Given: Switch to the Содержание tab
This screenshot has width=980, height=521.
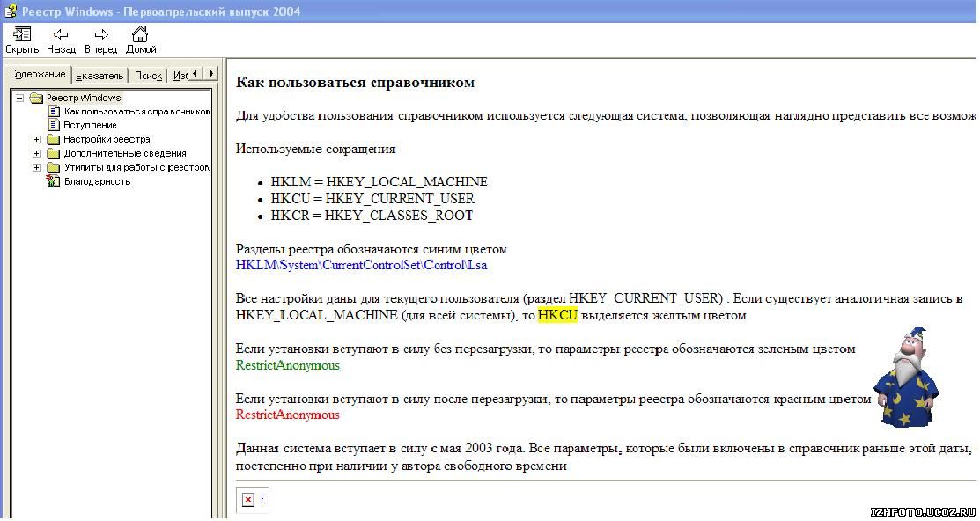Looking at the screenshot, I should [38, 74].
